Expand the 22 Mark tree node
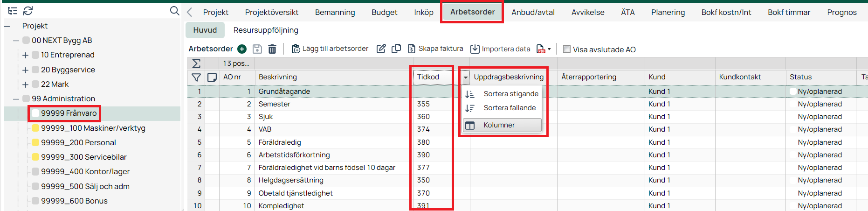This screenshot has width=868, height=211. coord(25,84)
